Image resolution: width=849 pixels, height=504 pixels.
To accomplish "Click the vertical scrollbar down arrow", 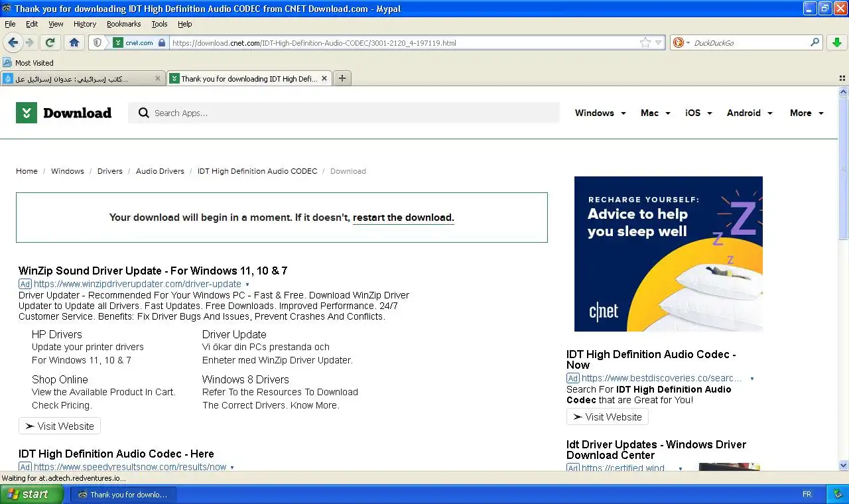I will [x=843, y=466].
